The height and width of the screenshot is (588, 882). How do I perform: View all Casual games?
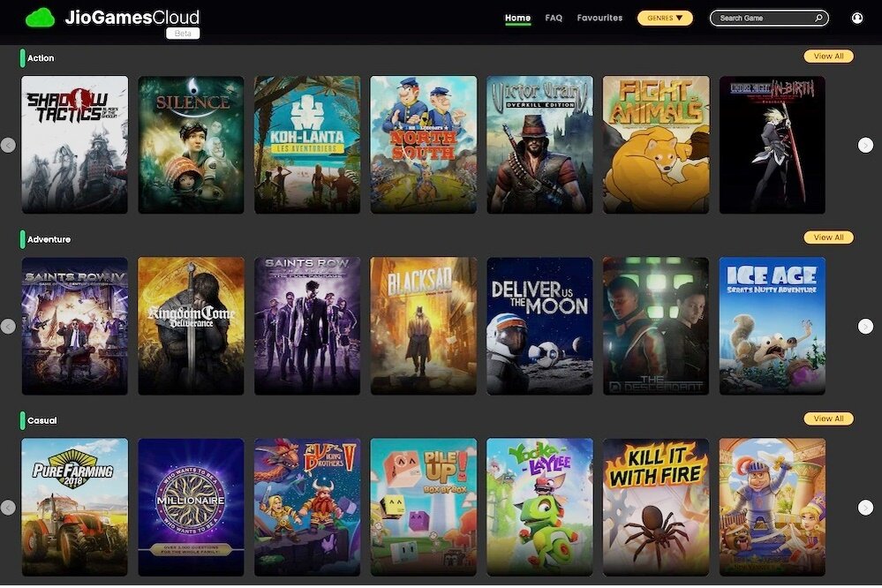(x=828, y=418)
